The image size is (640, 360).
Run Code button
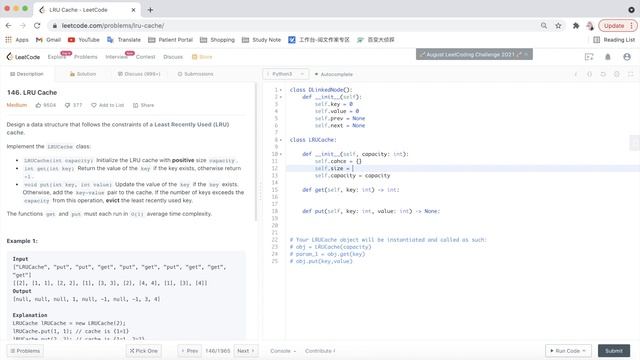coord(568,351)
